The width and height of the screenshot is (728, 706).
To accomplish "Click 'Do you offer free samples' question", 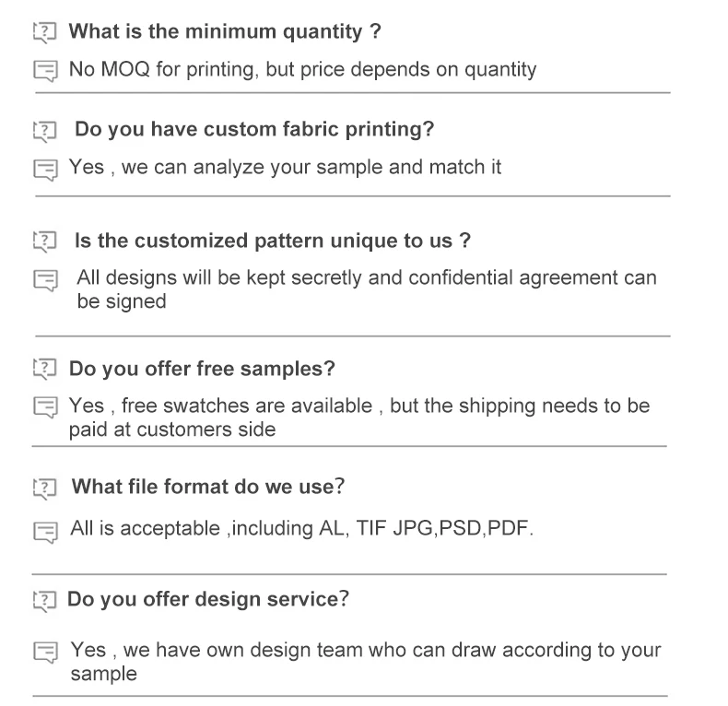I will (202, 369).
